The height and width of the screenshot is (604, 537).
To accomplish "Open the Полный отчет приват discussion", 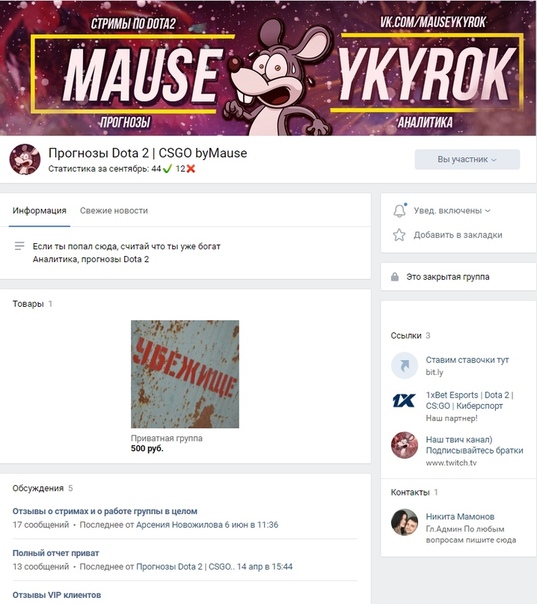I will (x=56, y=553).
